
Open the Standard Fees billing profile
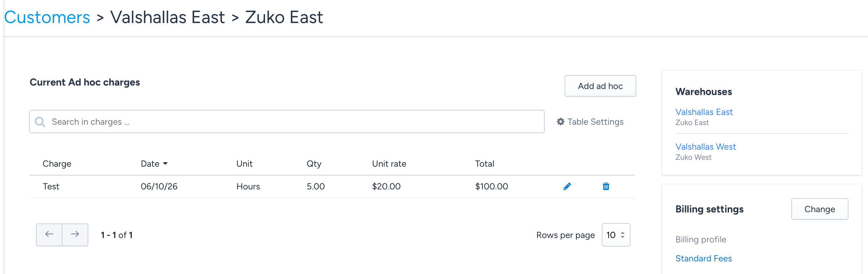coord(704,258)
